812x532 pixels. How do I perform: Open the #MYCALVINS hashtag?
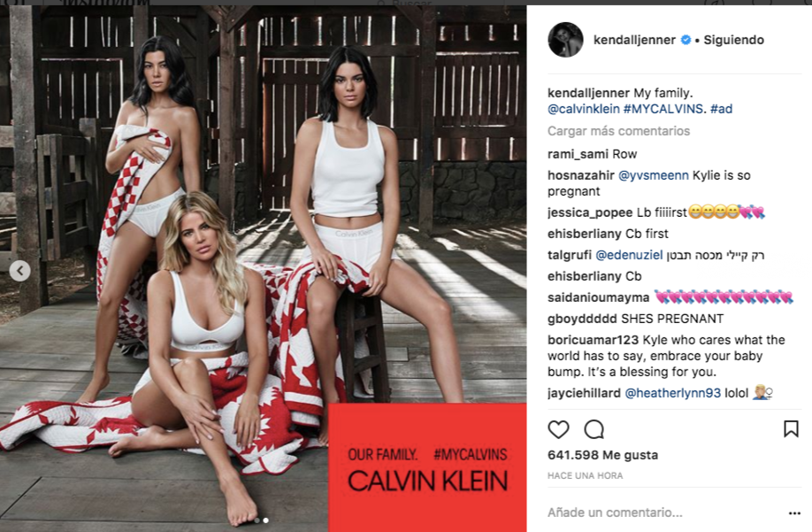pos(663,109)
